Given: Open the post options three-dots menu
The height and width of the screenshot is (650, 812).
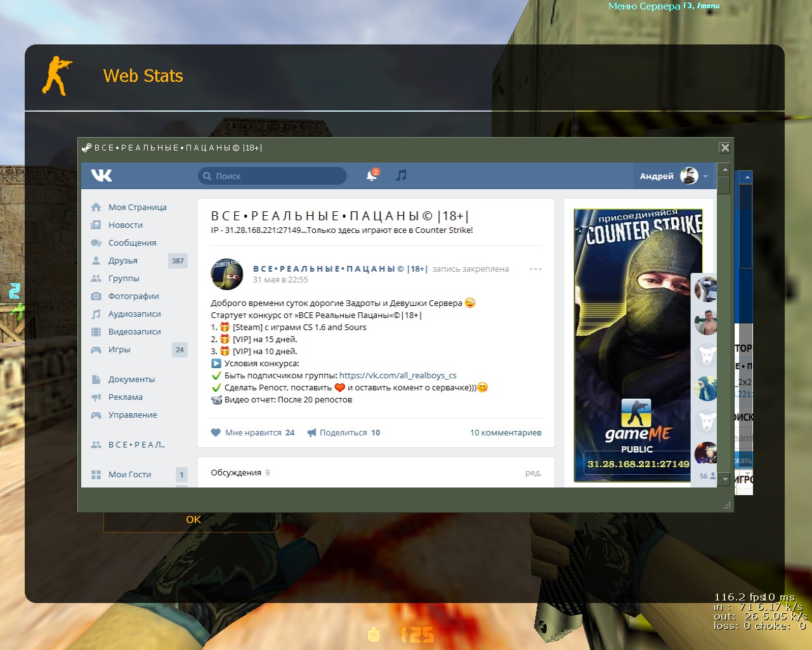Looking at the screenshot, I should pyautogui.click(x=535, y=269).
